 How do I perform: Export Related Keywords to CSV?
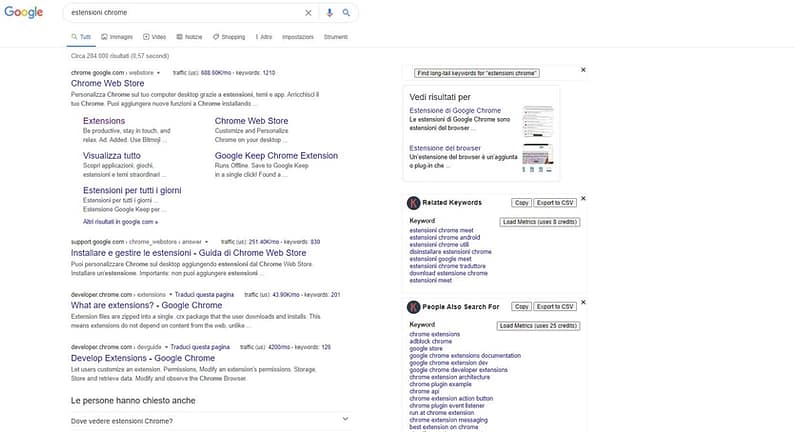coord(555,203)
